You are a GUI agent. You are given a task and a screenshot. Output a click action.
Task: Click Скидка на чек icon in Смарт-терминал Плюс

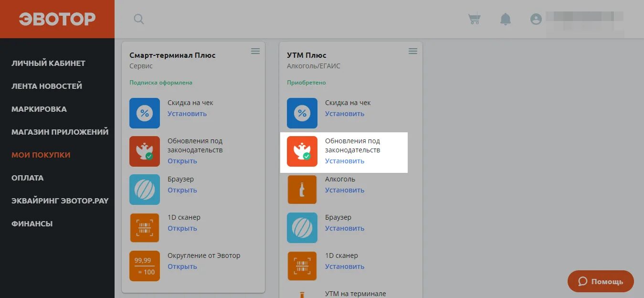pyautogui.click(x=145, y=113)
